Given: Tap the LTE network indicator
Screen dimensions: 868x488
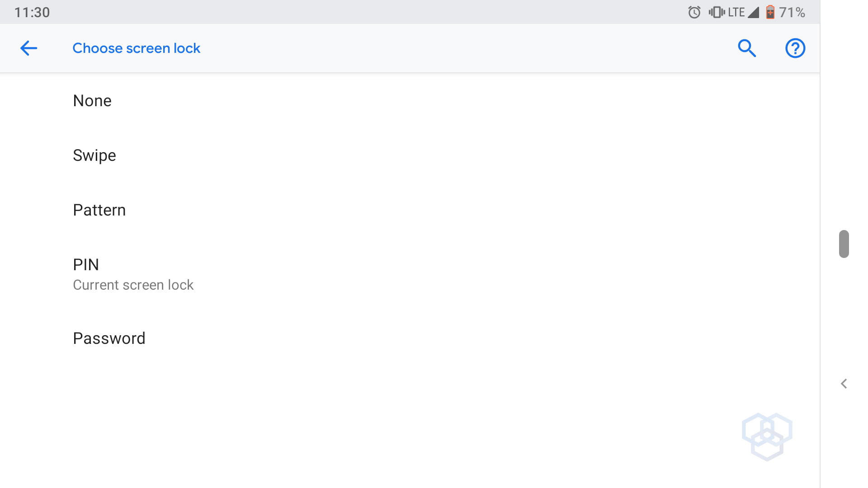Looking at the screenshot, I should pyautogui.click(x=736, y=12).
